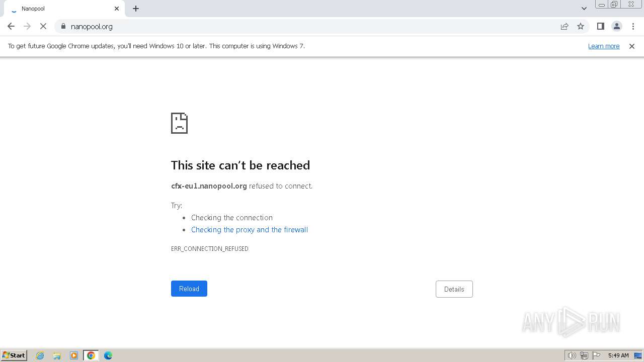The height and width of the screenshot is (362, 644).
Task: Open network status tray icon
Action: point(584,355)
